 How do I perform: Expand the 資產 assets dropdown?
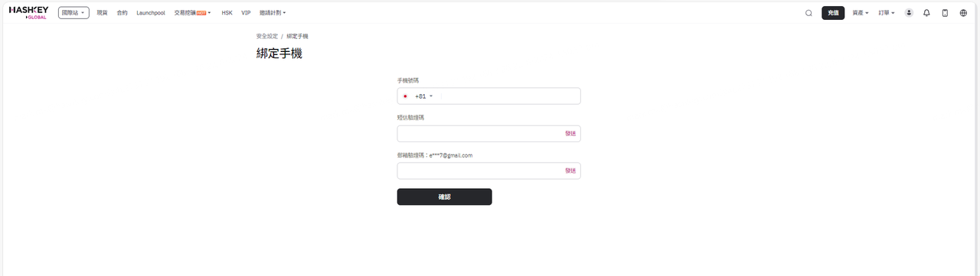(x=861, y=13)
